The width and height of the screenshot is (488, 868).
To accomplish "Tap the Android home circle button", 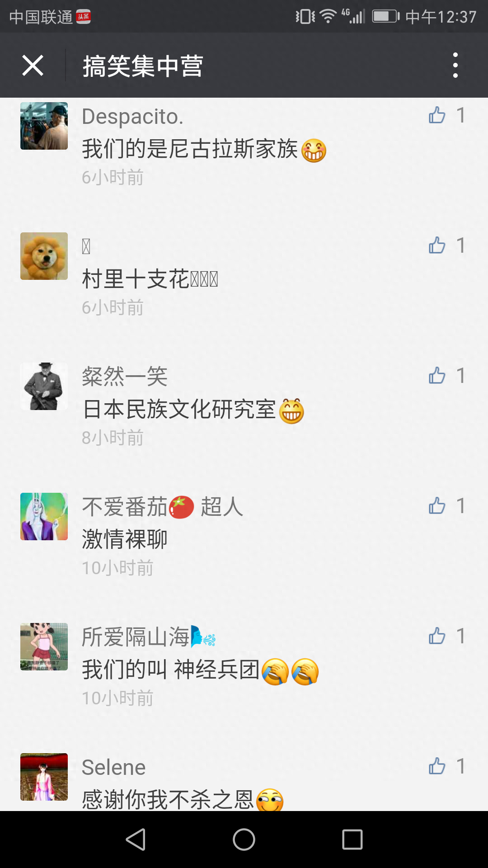I will [244, 840].
